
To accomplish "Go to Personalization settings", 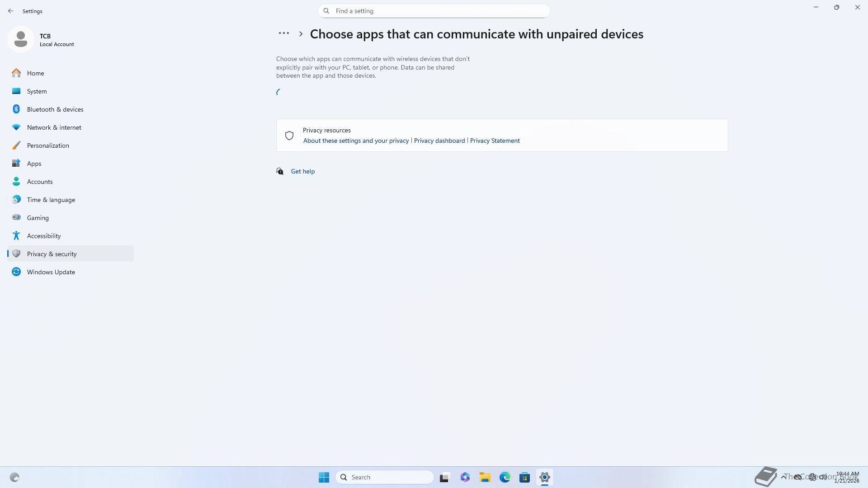I will [48, 145].
